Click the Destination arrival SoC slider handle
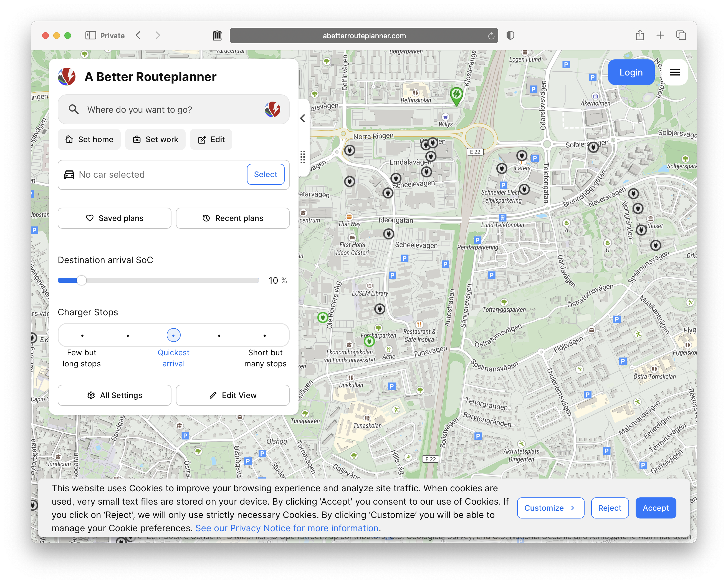The image size is (728, 584). tap(81, 280)
